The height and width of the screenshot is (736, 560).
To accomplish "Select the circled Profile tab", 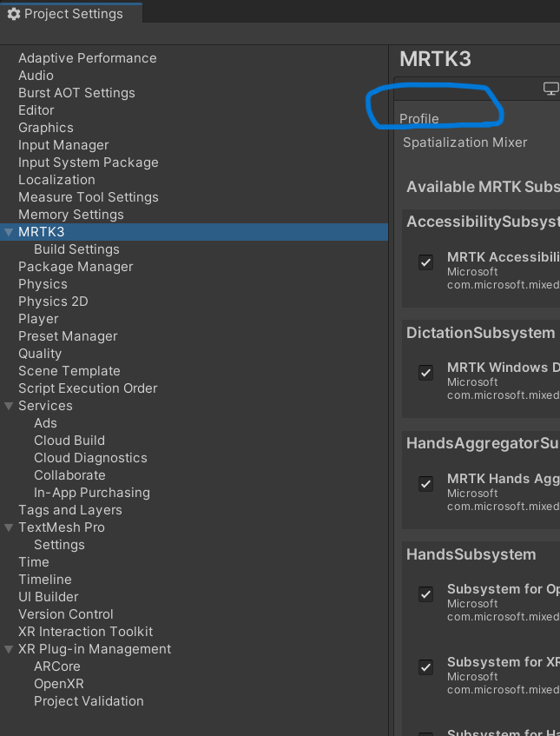I will [x=418, y=118].
